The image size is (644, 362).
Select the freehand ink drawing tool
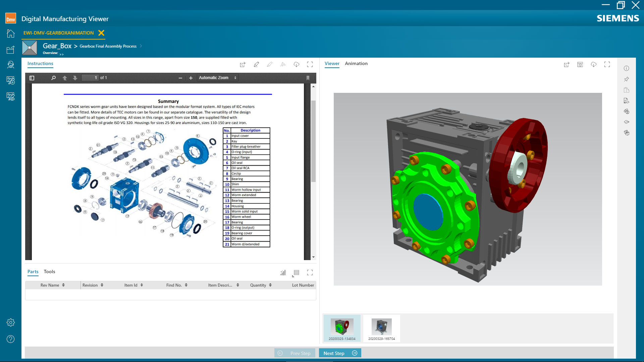pyautogui.click(x=283, y=64)
